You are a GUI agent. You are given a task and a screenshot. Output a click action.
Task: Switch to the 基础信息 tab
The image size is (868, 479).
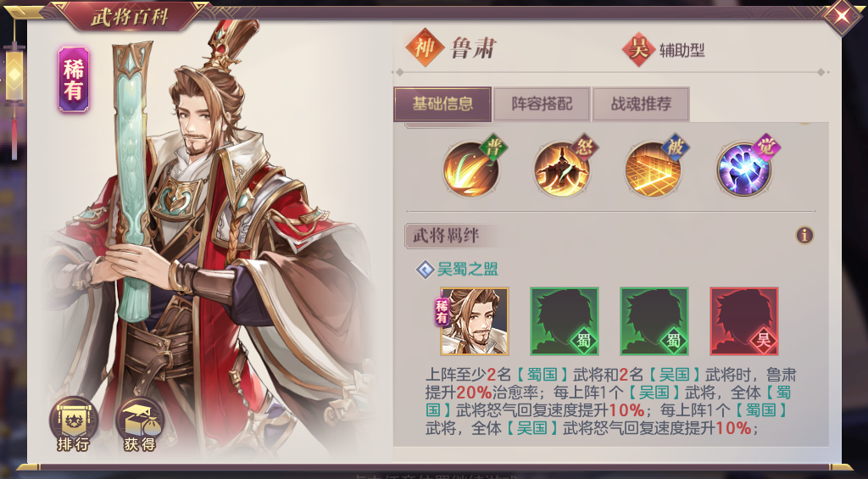coord(442,104)
